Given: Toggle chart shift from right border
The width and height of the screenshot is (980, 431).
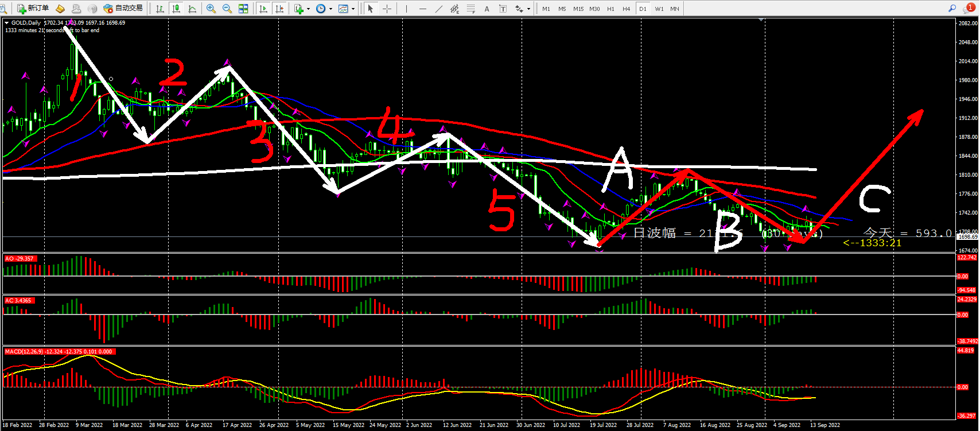Looking at the screenshot, I should click(x=279, y=9).
